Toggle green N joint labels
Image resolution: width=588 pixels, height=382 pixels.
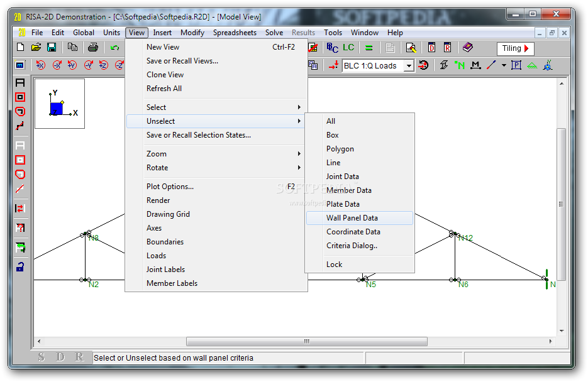tap(460, 65)
